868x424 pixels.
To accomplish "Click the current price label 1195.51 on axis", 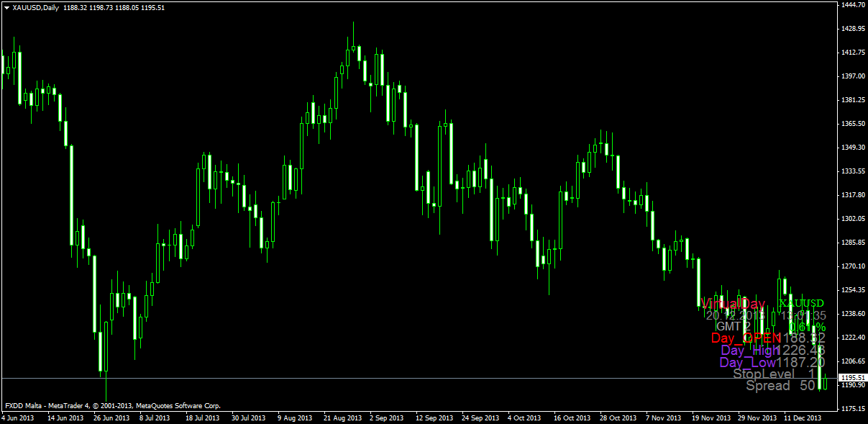I will pos(852,378).
